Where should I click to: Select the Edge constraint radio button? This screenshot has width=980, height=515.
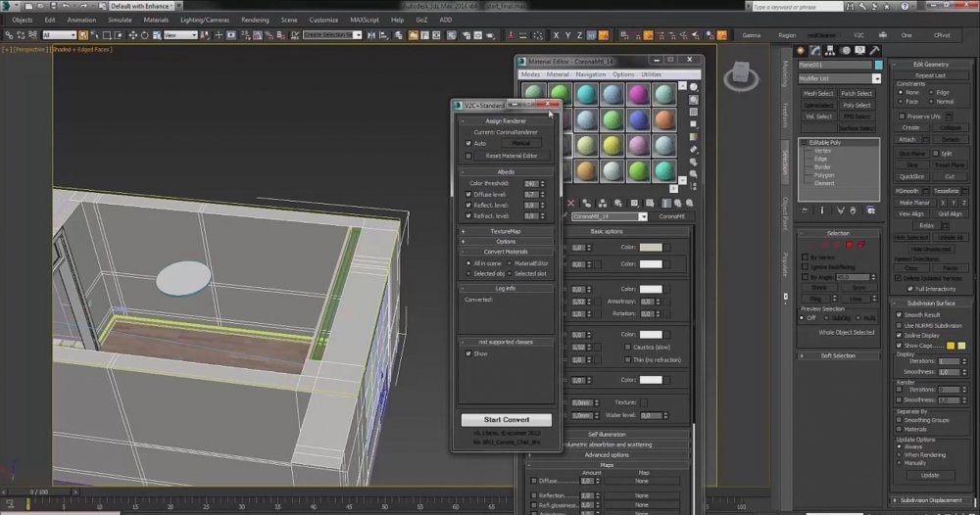[x=930, y=92]
